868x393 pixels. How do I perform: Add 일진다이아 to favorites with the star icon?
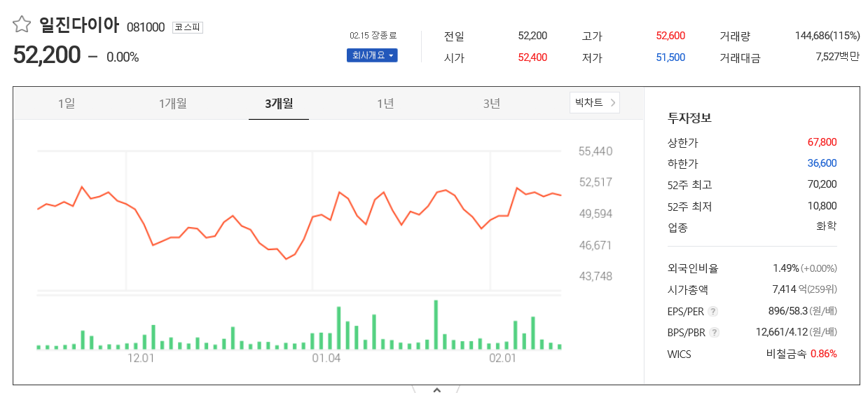pyautogui.click(x=22, y=25)
